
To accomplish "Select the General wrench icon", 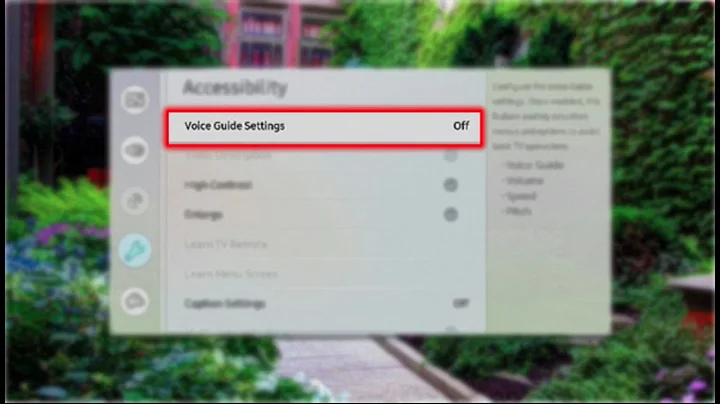I will [x=135, y=251].
